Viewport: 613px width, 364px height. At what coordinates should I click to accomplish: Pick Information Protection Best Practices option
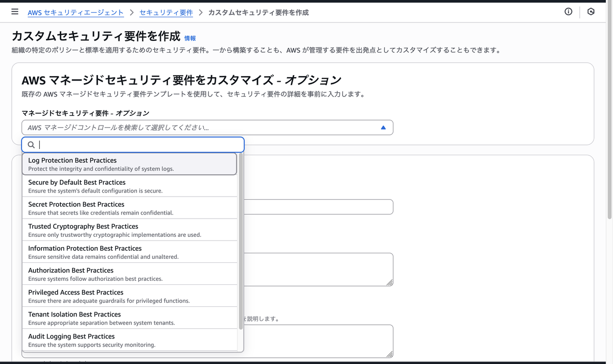click(x=129, y=252)
